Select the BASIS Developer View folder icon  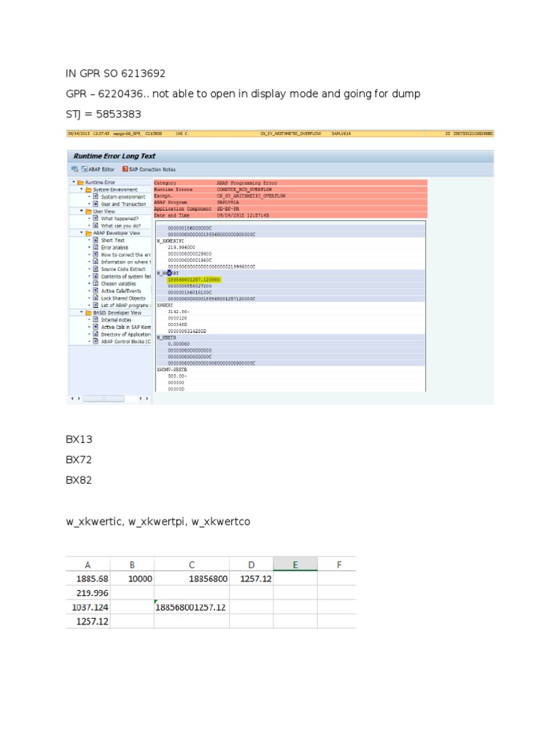88,312
